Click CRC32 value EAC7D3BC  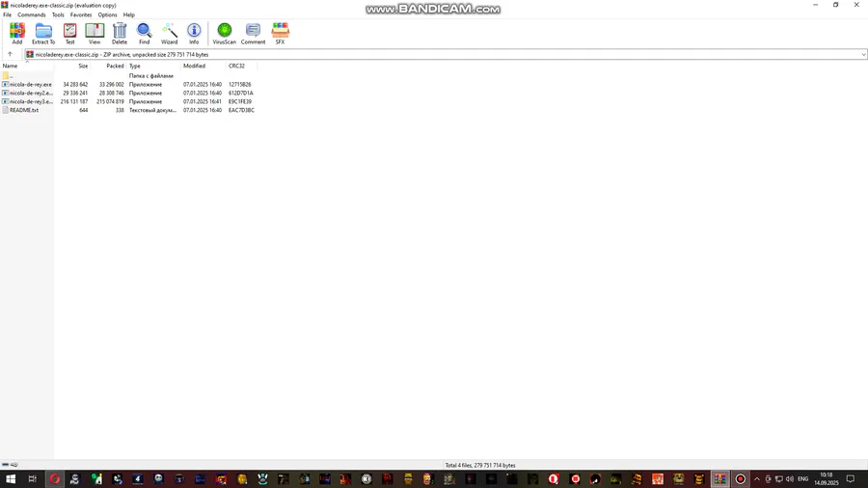[x=241, y=110]
